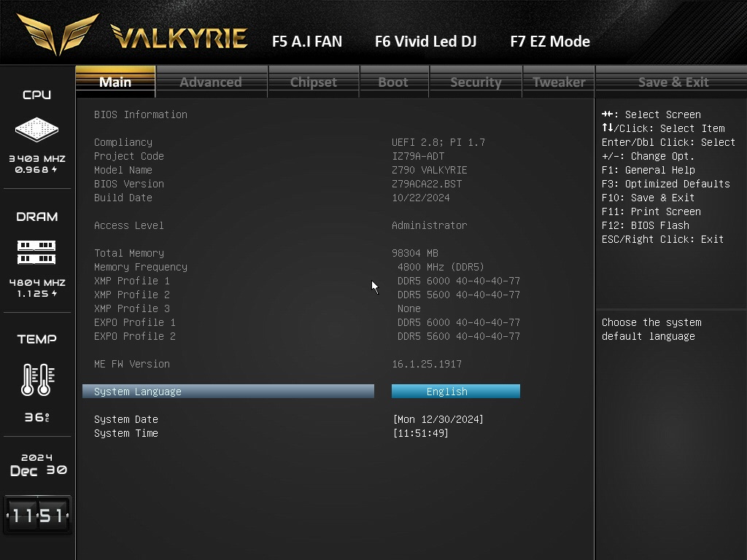The image size is (747, 560).
Task: Click the Model Name value Z790 VALKYRIE
Action: [x=430, y=170]
